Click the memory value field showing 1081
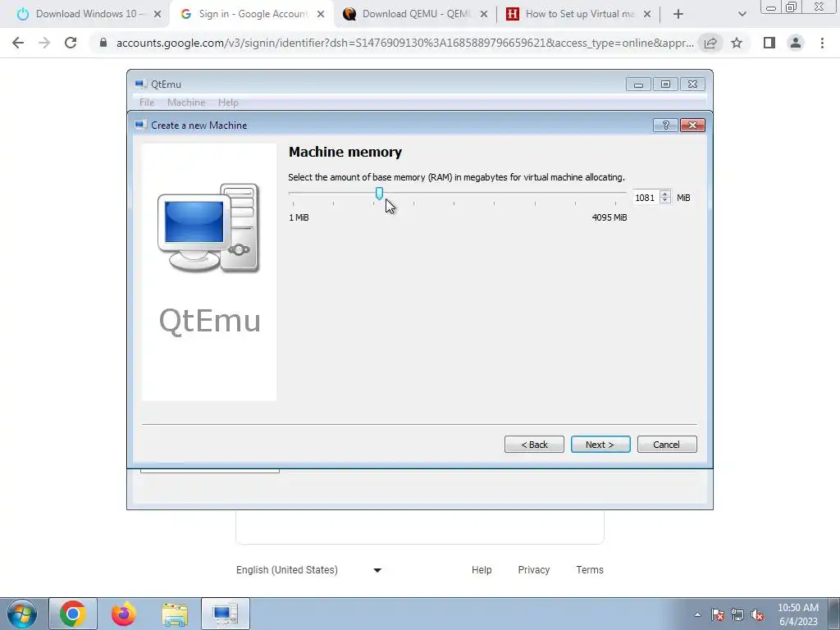This screenshot has height=630, width=840. tap(646, 198)
